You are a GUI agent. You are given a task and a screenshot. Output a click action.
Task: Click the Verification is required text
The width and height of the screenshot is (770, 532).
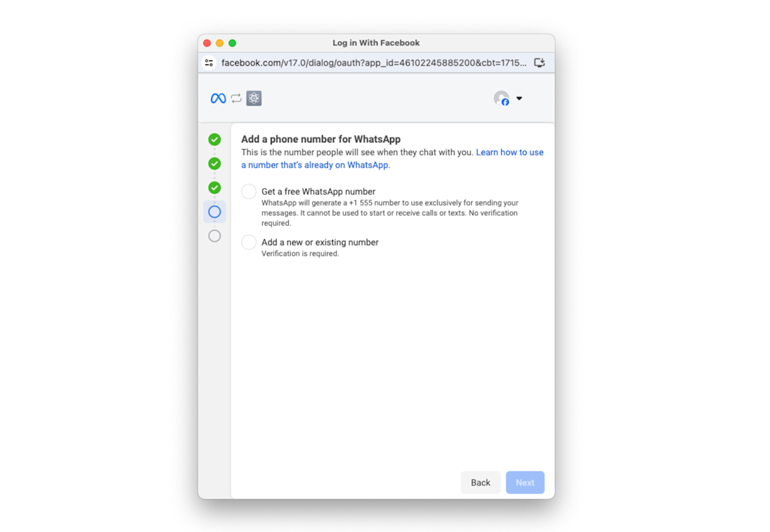tap(300, 254)
